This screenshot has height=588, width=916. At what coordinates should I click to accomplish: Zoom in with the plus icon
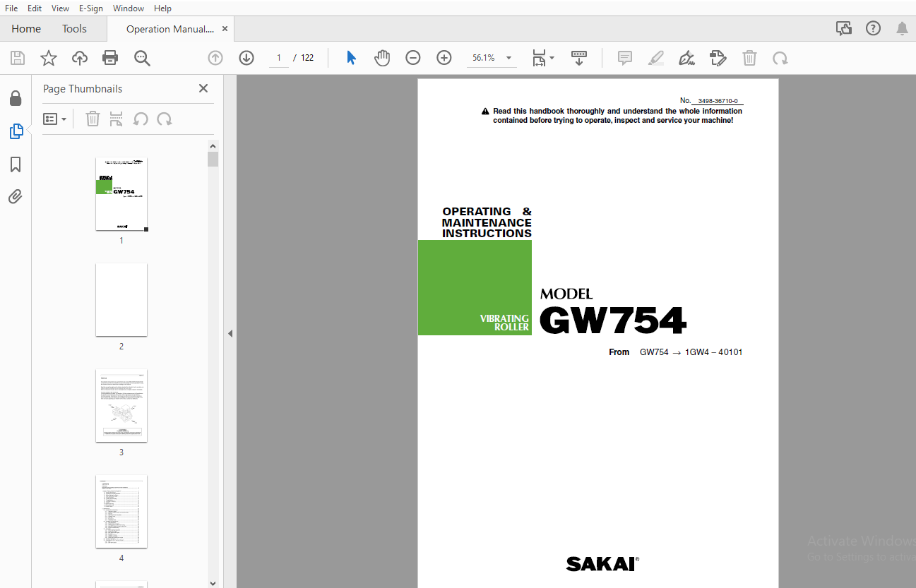point(444,58)
